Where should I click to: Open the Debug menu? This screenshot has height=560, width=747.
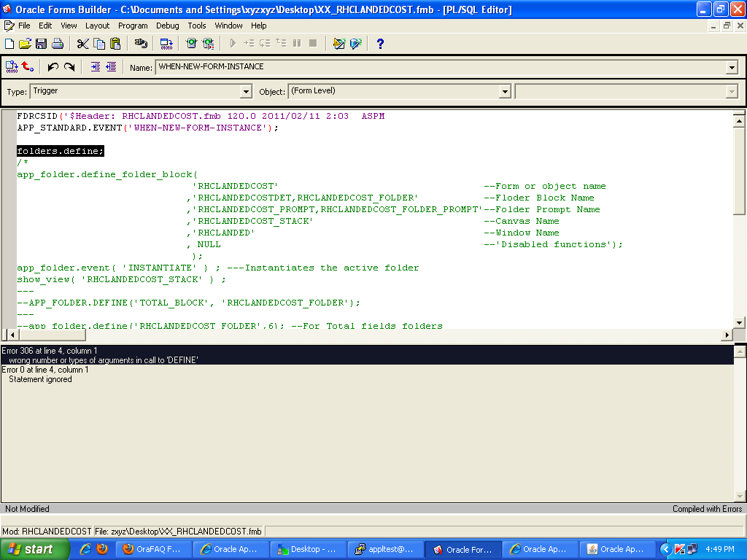(x=168, y=26)
